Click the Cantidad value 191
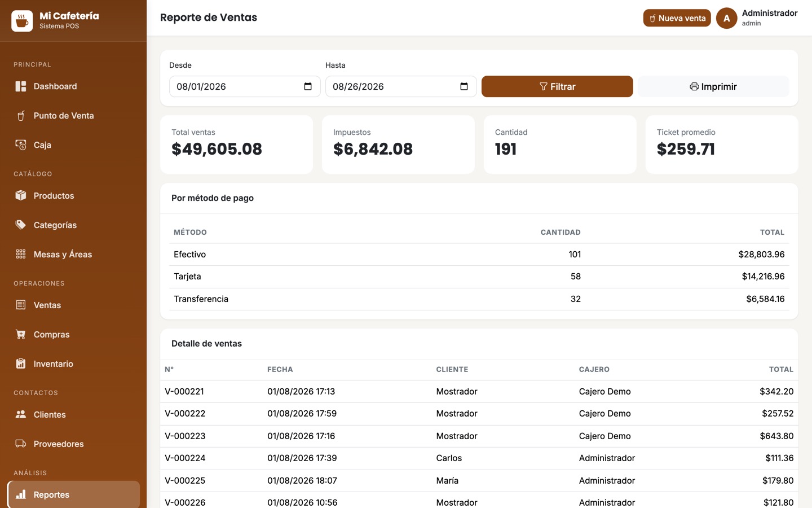Viewport: 812px width, 508px height. point(506,149)
